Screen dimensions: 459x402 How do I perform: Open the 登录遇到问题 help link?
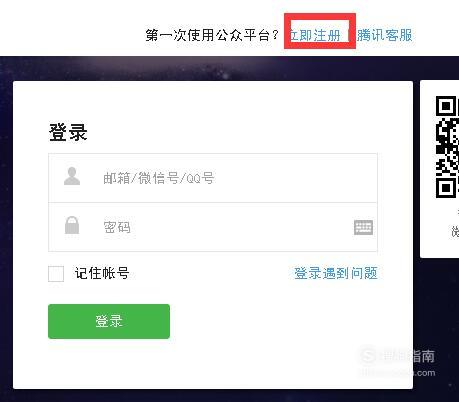pyautogui.click(x=336, y=273)
